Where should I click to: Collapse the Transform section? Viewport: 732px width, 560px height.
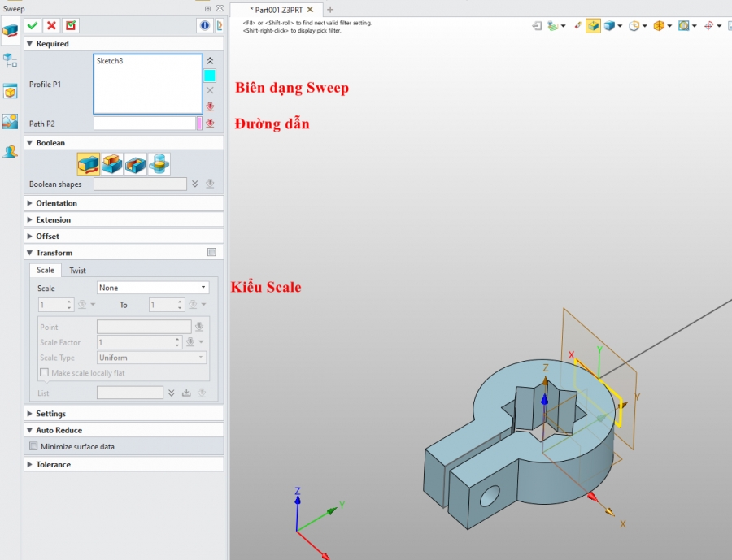30,253
